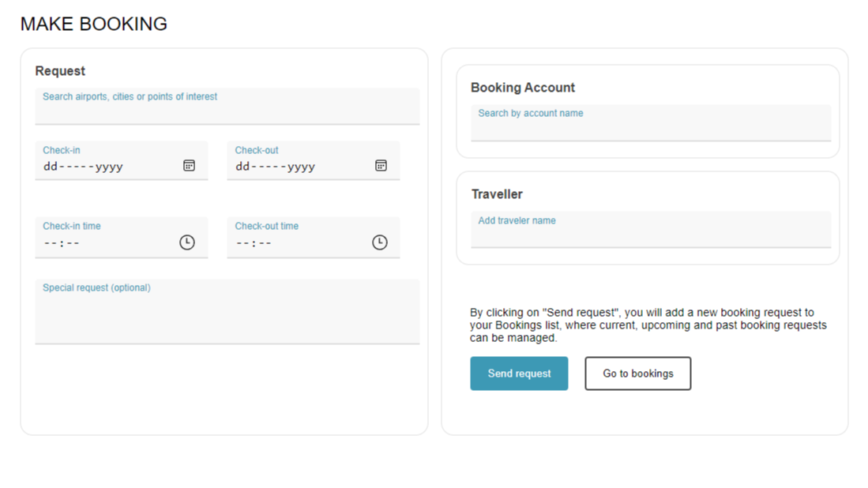Click the Request panel heading
The width and height of the screenshot is (868, 488).
point(61,70)
